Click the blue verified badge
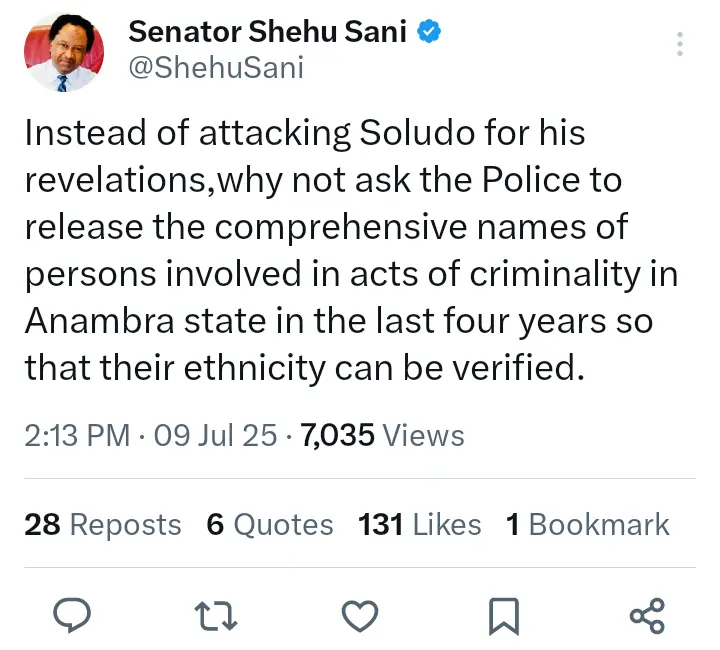This screenshot has width=720, height=650. 429,32
